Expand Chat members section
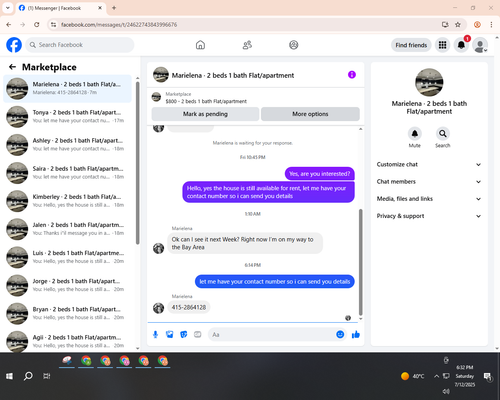The width and height of the screenshot is (500, 400). pos(429,182)
